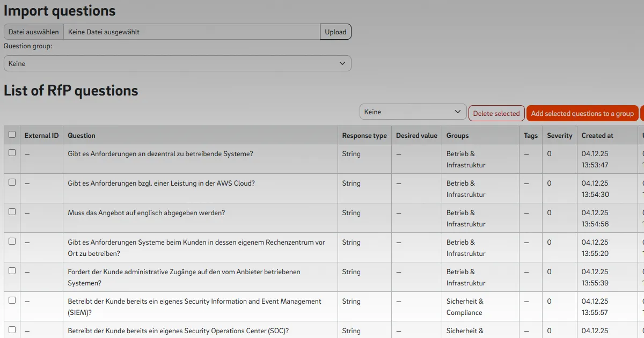The image size is (644, 338).
Task: Check the row about 'eigenem Rechenzentrum'
Action: coord(12,241)
